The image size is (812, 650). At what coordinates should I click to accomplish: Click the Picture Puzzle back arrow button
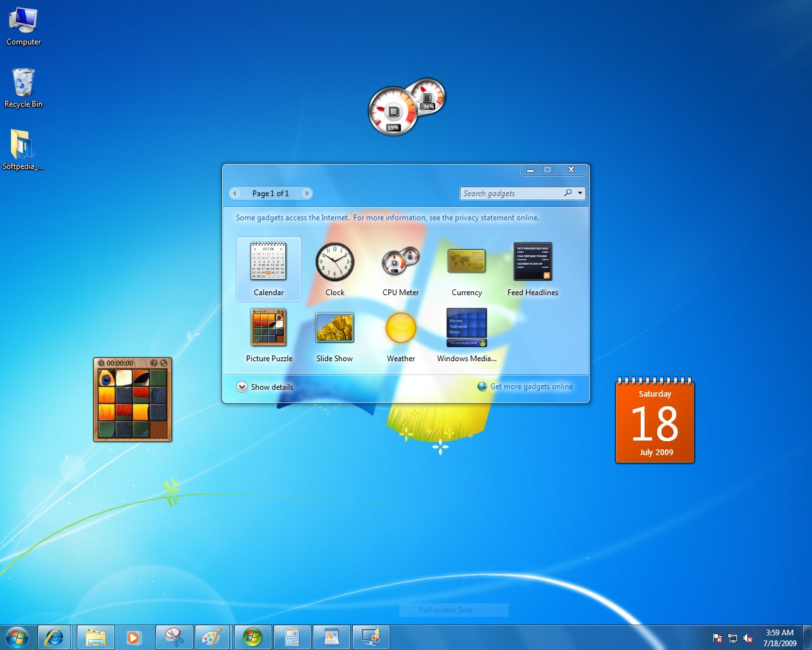pos(101,363)
